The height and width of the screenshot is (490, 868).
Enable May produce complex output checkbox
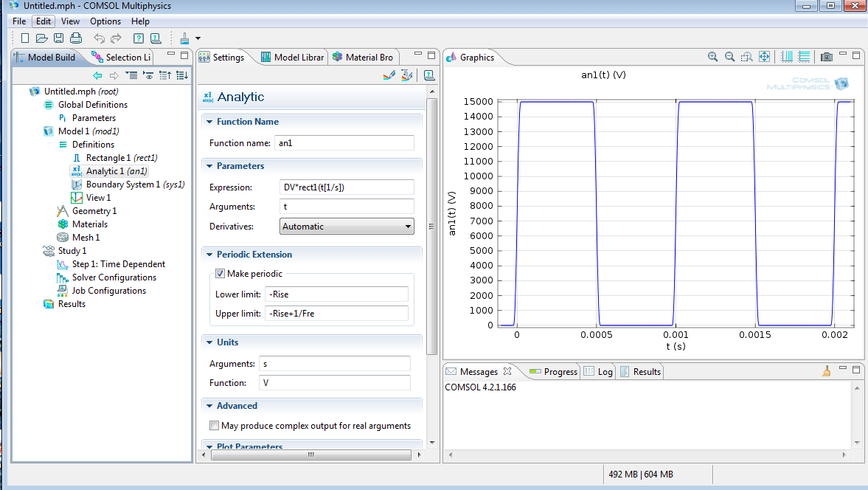[214, 425]
